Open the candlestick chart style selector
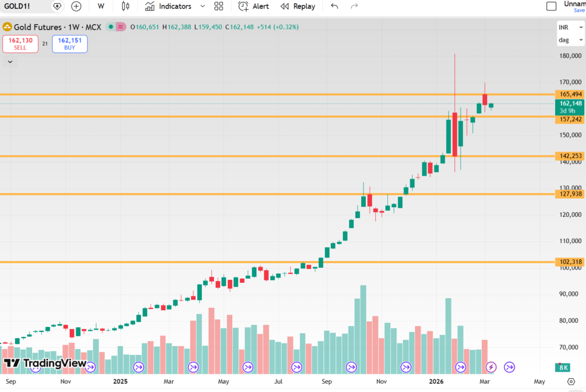This screenshot has width=586, height=392. [x=125, y=6]
